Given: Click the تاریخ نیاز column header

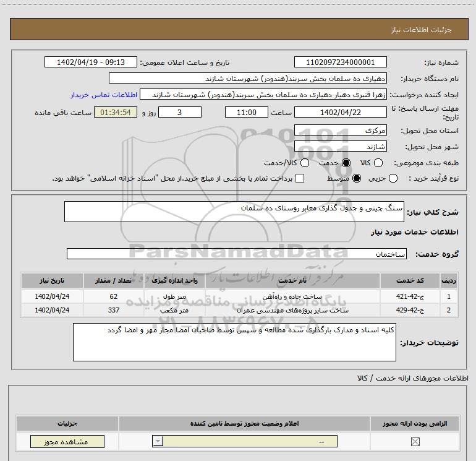Looking at the screenshot, I should pyautogui.click(x=52, y=280).
